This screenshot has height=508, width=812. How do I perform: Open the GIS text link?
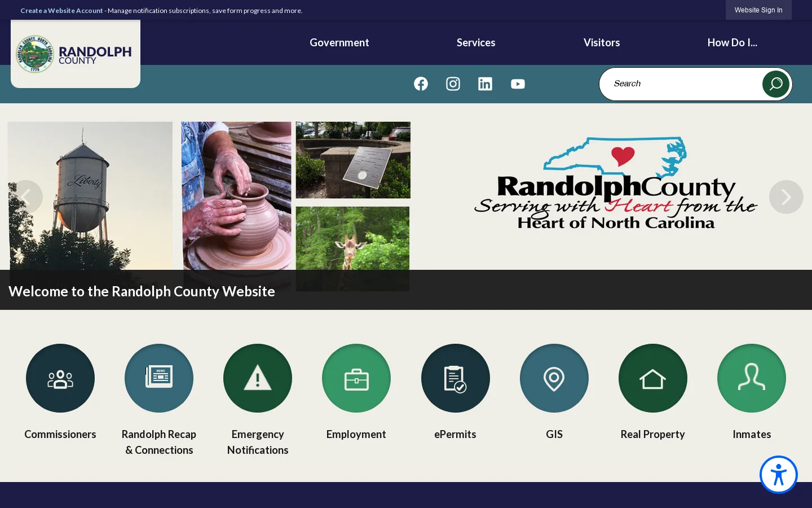(x=554, y=434)
